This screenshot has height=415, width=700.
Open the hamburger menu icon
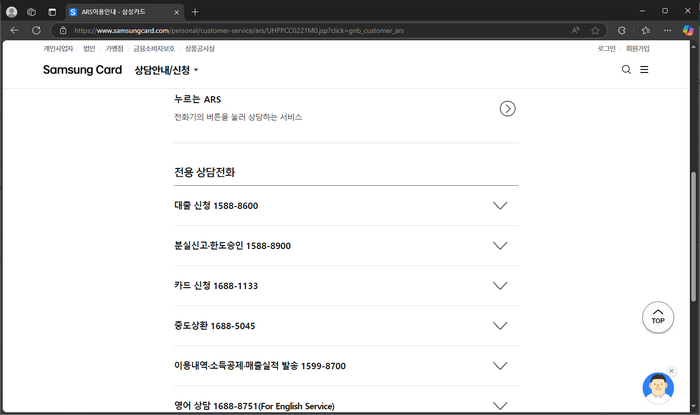644,70
